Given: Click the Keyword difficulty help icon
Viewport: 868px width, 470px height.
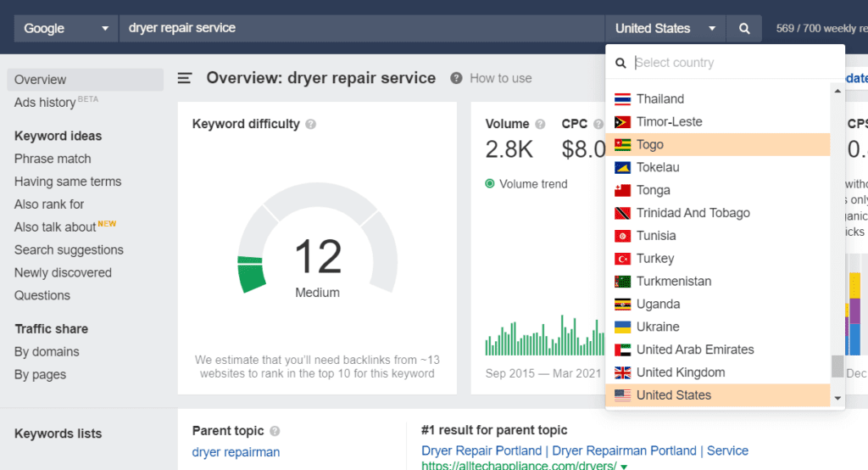Looking at the screenshot, I should (x=310, y=124).
